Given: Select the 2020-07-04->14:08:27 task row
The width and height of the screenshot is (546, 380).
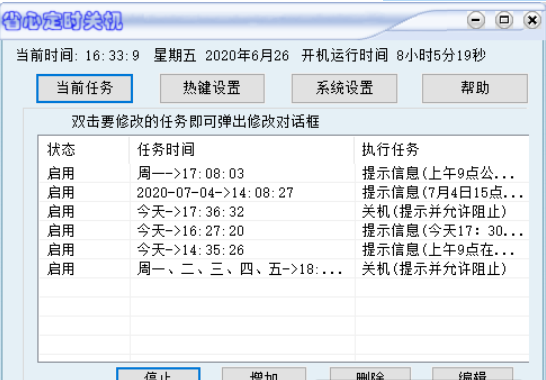Looking at the screenshot, I should coord(284,192).
